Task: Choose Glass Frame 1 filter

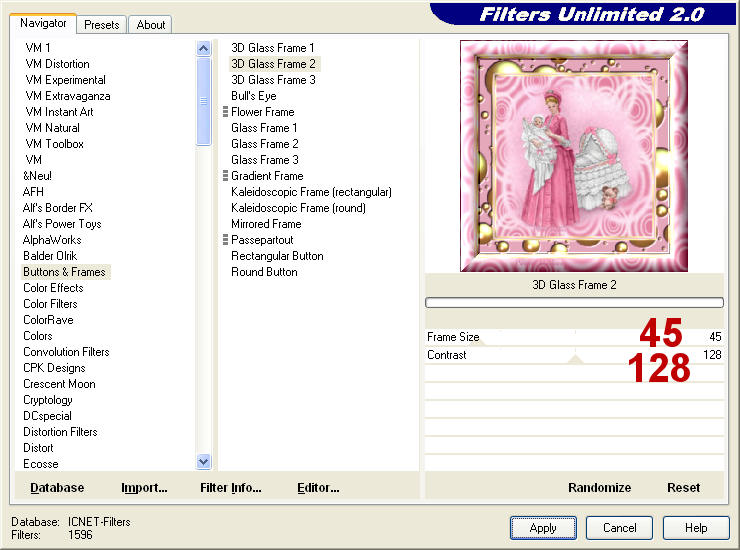Action: [264, 128]
